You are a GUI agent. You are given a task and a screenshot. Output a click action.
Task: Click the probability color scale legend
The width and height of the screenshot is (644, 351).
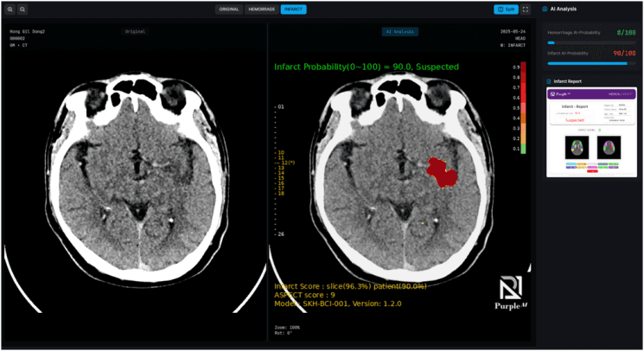(523, 108)
